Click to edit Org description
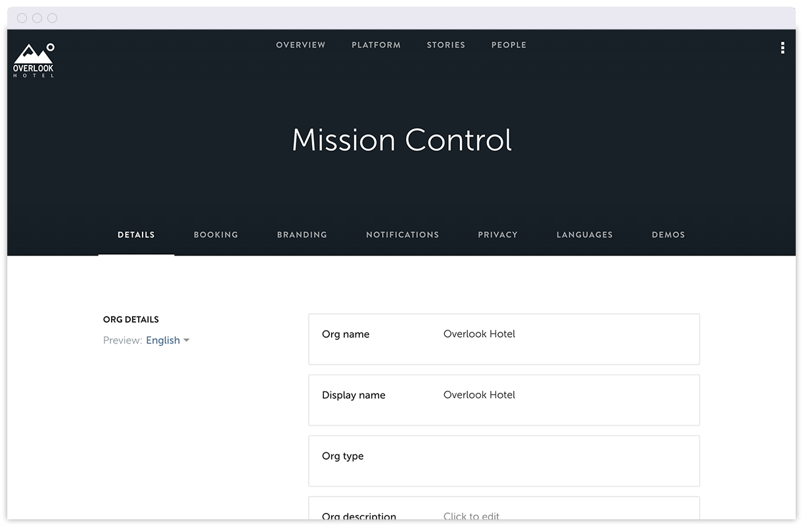Screen dimensions: 803x532 tap(471, 516)
